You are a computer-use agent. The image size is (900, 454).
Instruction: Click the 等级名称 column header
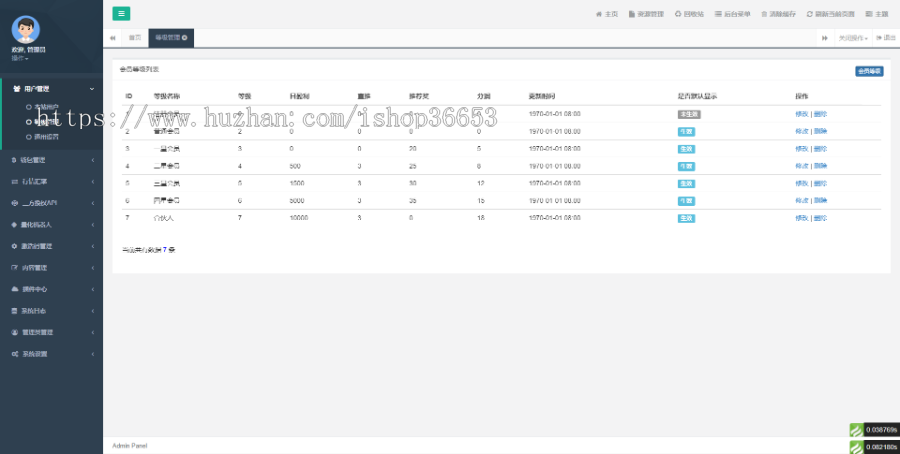pyautogui.click(x=167, y=96)
